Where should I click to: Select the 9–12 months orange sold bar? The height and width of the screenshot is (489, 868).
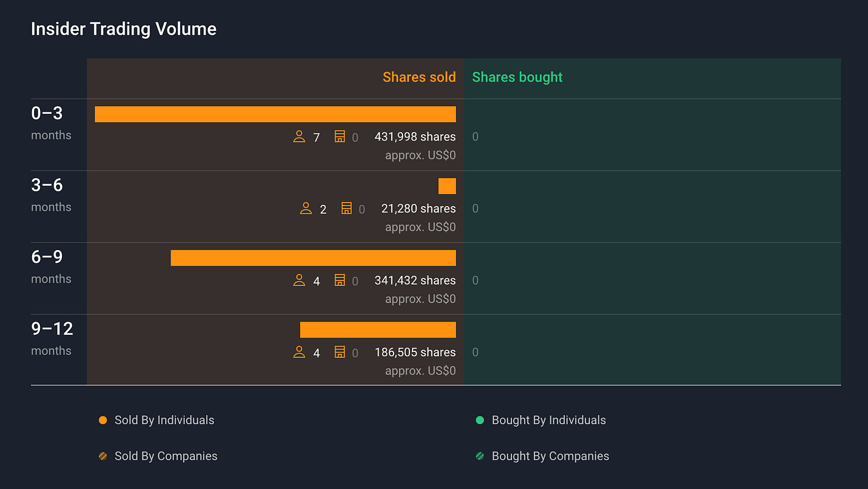click(x=378, y=330)
